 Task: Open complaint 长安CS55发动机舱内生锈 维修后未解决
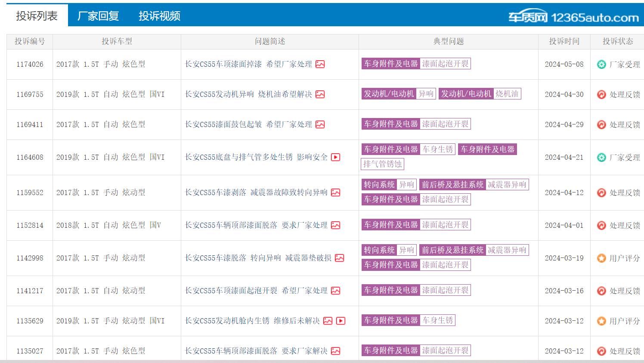coord(252,321)
